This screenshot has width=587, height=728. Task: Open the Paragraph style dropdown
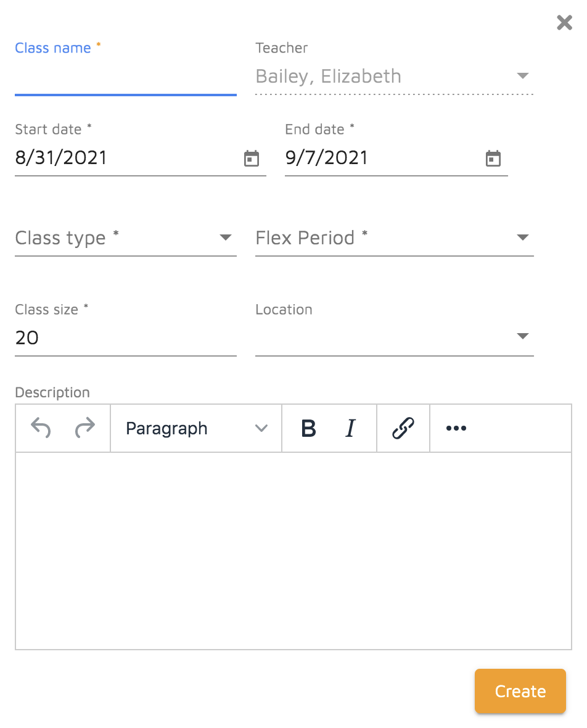coord(196,428)
